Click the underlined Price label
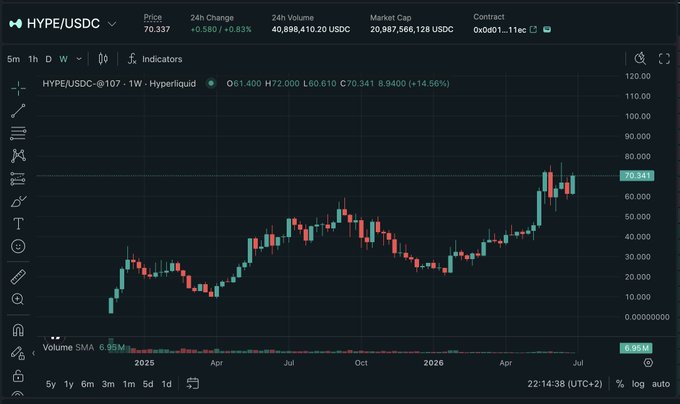This screenshot has height=404, width=680. 153,17
